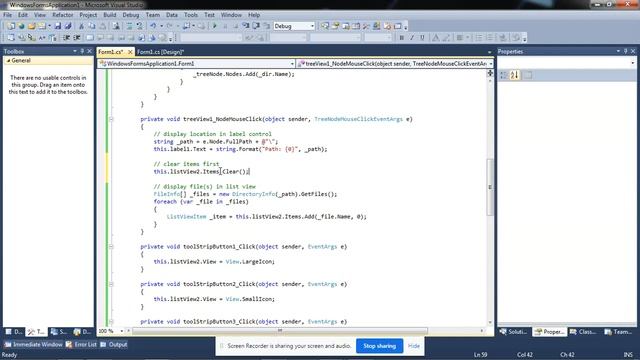The image size is (640, 360).
Task: Click the Stop sharing button
Action: [380, 346]
